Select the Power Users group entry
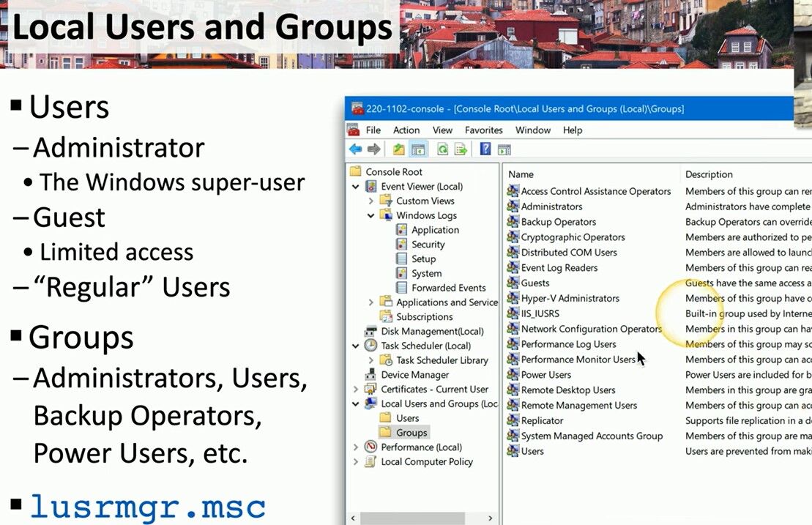Image resolution: width=812 pixels, height=525 pixels. [x=545, y=375]
